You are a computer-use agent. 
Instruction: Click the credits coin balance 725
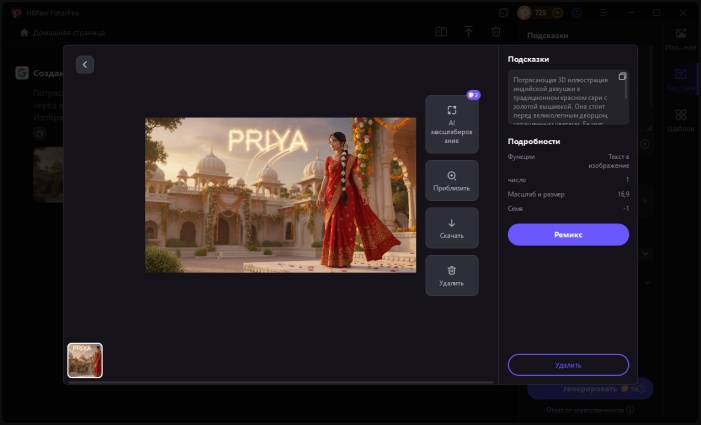click(x=540, y=13)
